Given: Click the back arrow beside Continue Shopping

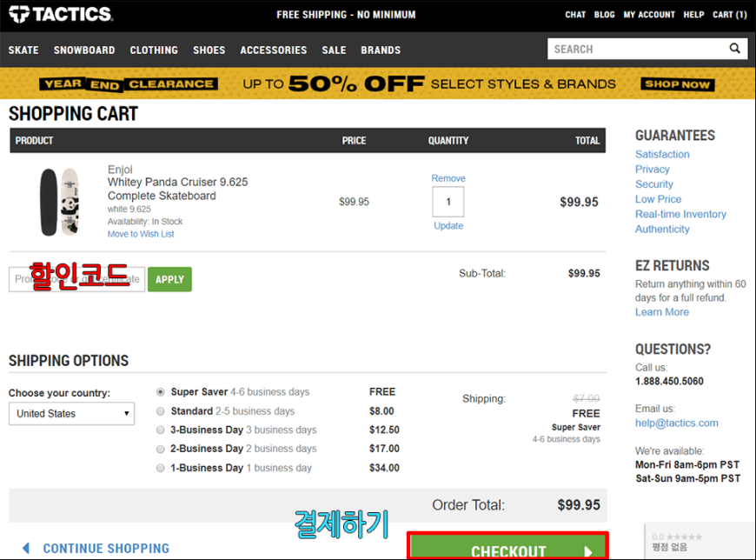Looking at the screenshot, I should click(x=26, y=548).
